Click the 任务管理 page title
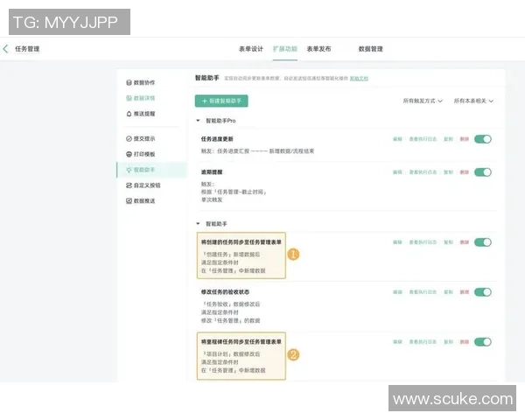This screenshot has width=525, height=420. click(27, 49)
